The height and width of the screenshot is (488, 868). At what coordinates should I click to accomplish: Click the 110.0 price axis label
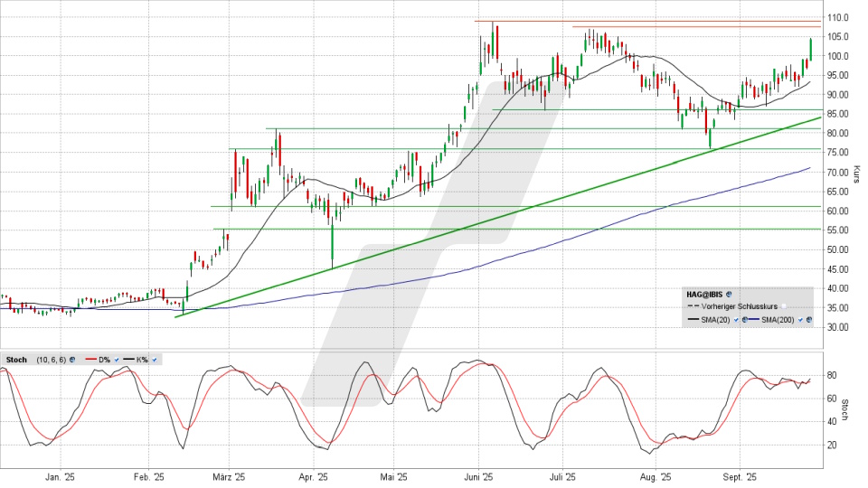pyautogui.click(x=836, y=17)
